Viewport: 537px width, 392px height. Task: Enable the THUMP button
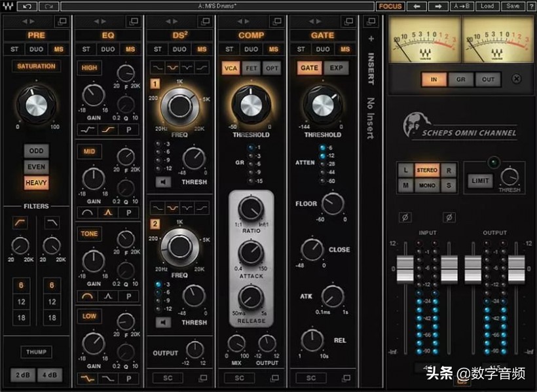36,352
